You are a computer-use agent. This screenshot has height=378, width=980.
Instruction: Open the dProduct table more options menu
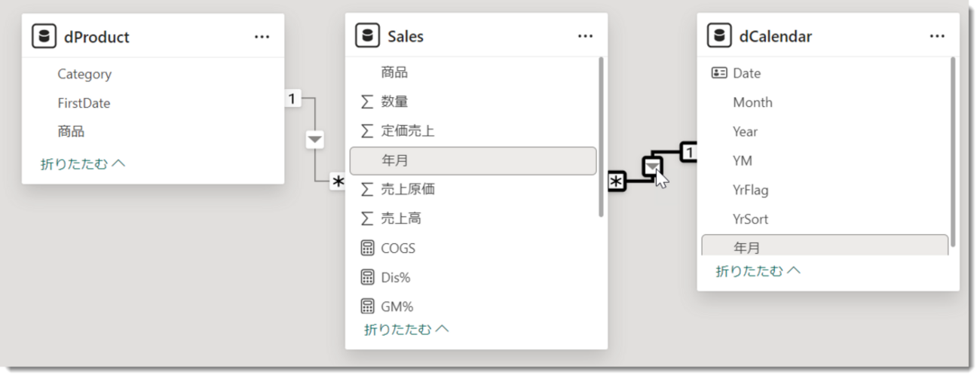[x=262, y=36]
